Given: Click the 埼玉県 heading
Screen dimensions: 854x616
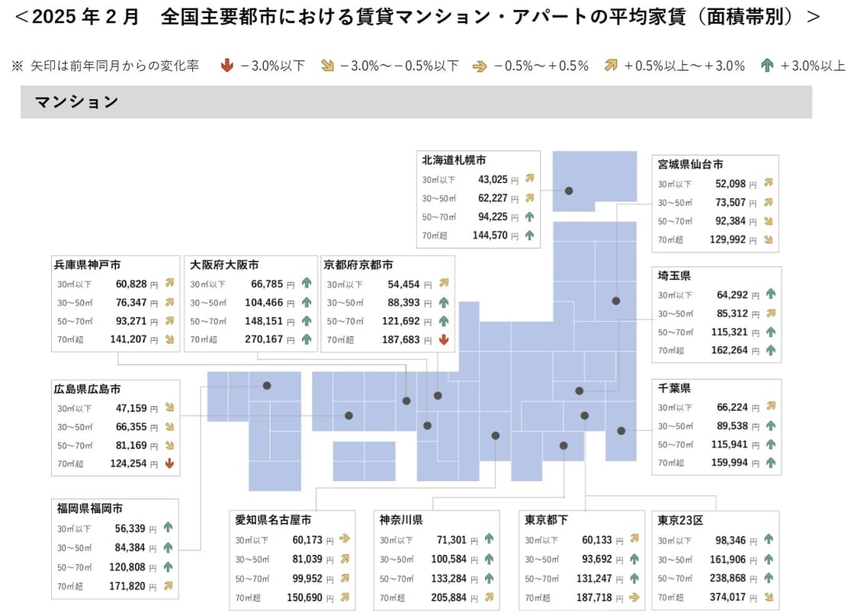Looking at the screenshot, I should [674, 275].
